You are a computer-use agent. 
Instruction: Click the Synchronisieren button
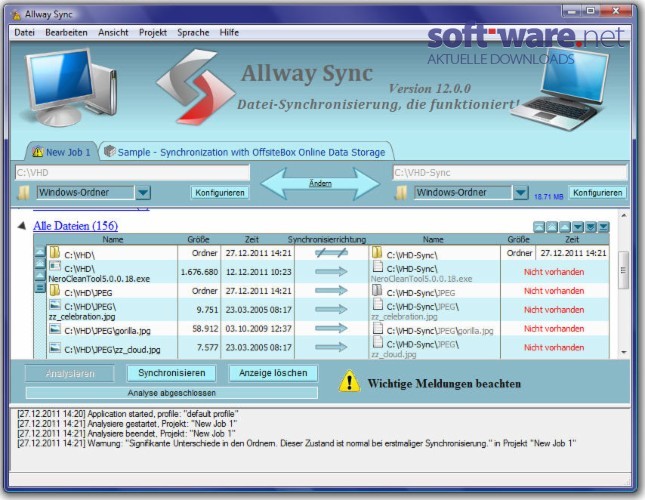coord(172,373)
